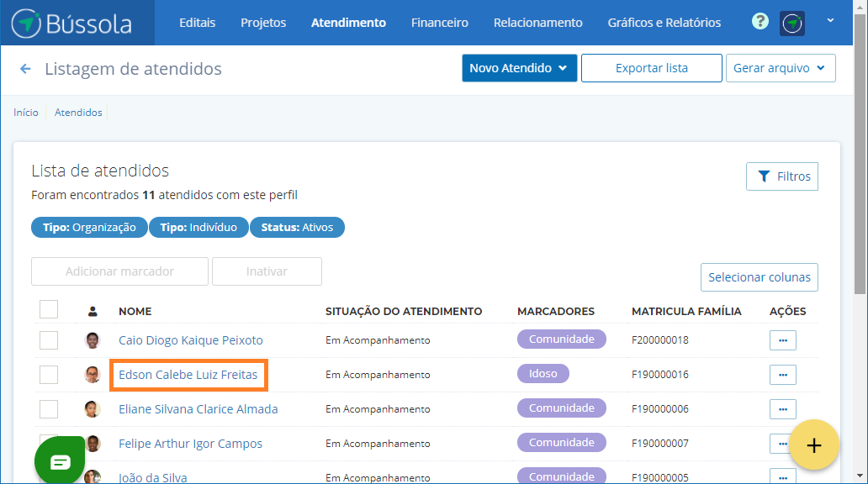Viewport: 868px width, 484px height.
Task: Go back using the left arrow icon
Action: 25,69
